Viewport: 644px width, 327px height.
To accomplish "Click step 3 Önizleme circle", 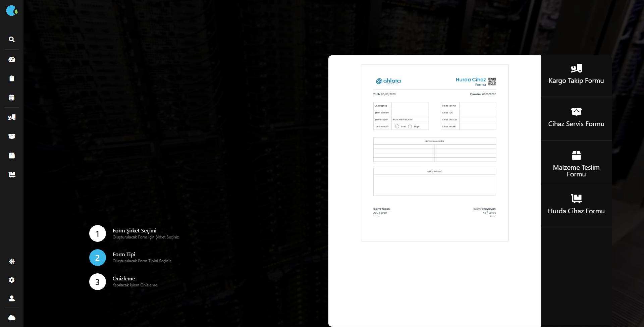I will [98, 282].
